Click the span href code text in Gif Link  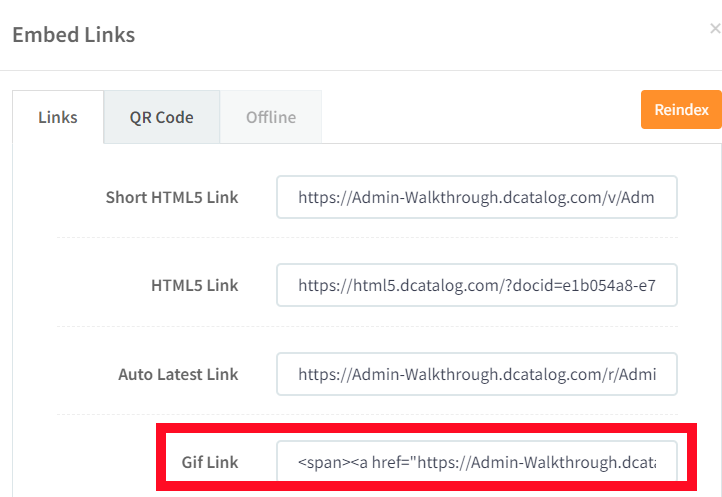point(477,462)
